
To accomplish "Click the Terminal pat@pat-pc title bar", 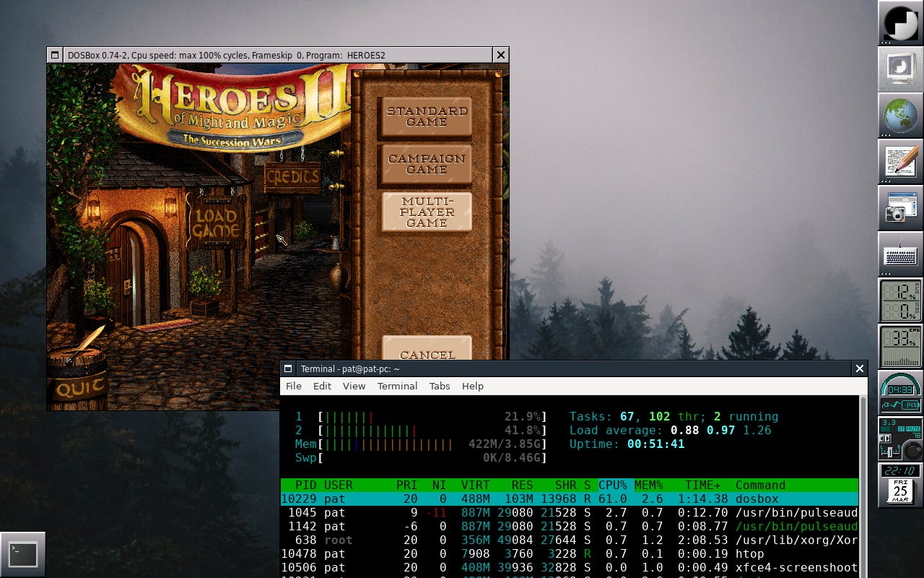I will (574, 368).
